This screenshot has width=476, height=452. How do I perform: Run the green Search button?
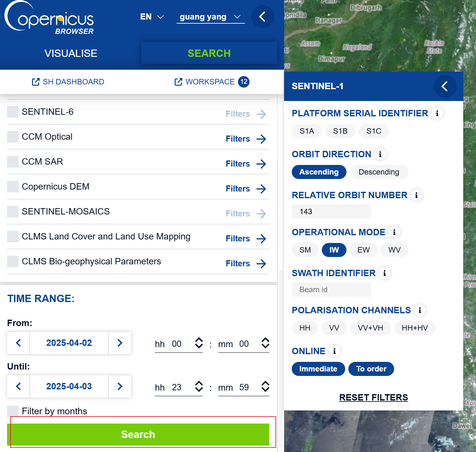pos(138,434)
